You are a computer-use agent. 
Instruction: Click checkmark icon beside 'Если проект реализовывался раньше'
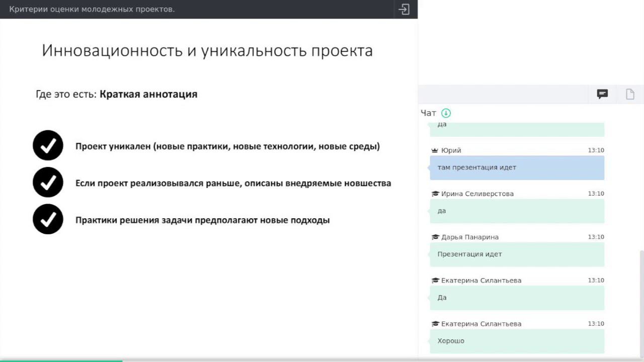[48, 182]
